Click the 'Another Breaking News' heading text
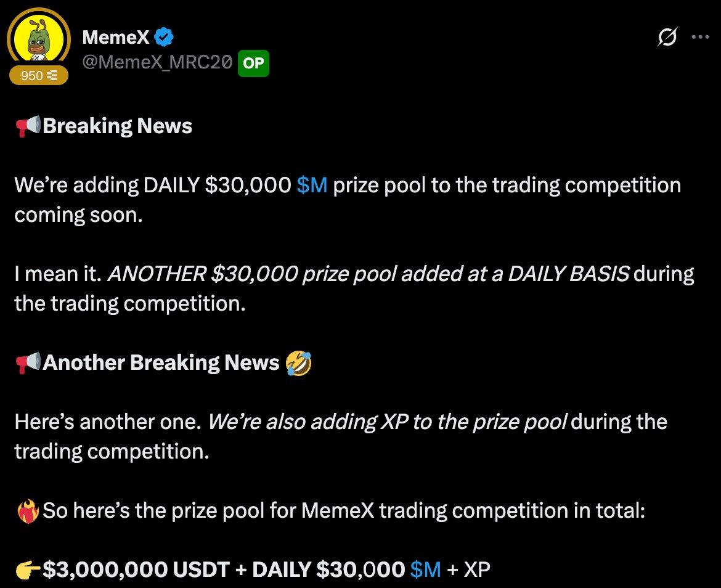 (161, 362)
